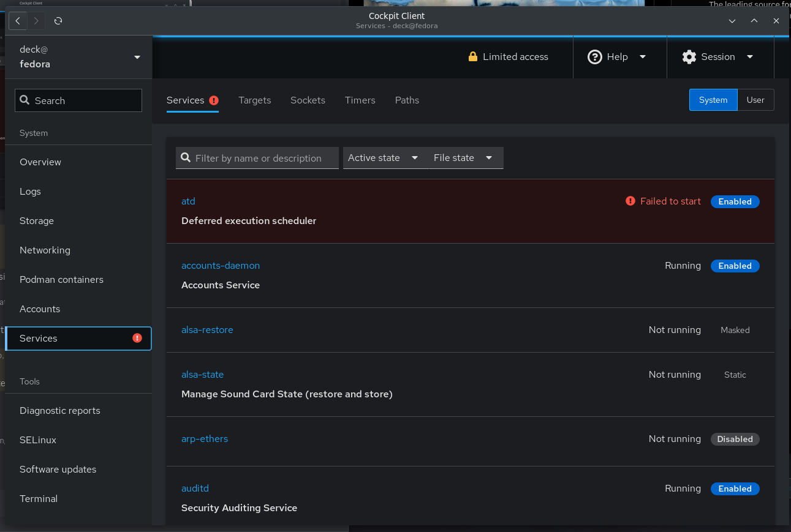Viewport: 791px width, 532px height.
Task: Open the arp-ethers service
Action: coord(205,439)
